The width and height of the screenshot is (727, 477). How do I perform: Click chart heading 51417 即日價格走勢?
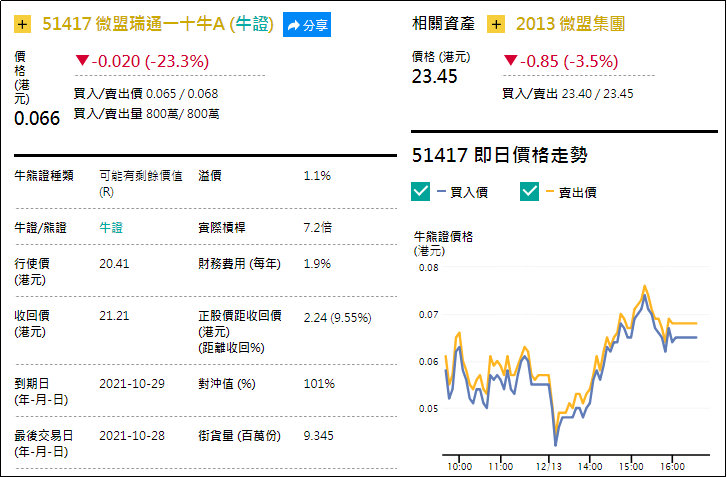(x=500, y=155)
